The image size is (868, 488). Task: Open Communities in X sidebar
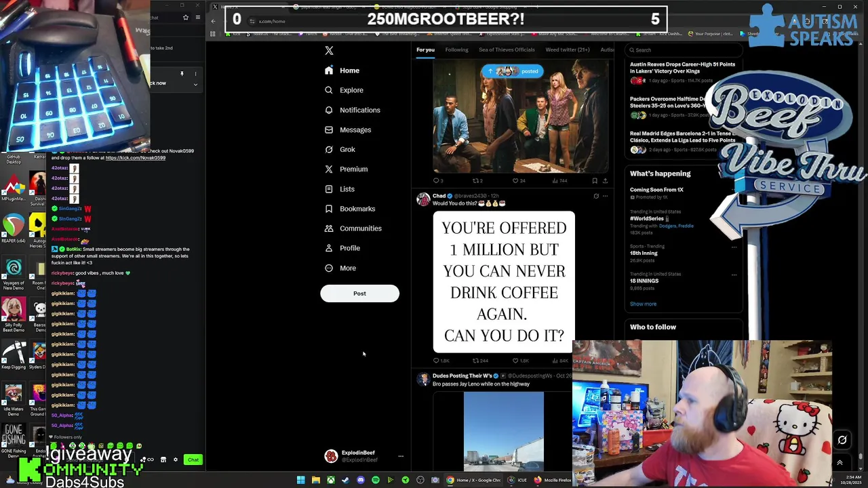353,228
